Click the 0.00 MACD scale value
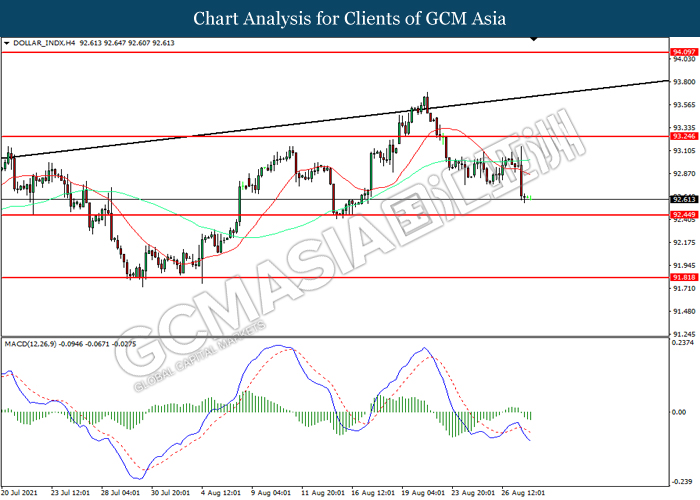Screen dimensions: 700x500 click(x=679, y=412)
